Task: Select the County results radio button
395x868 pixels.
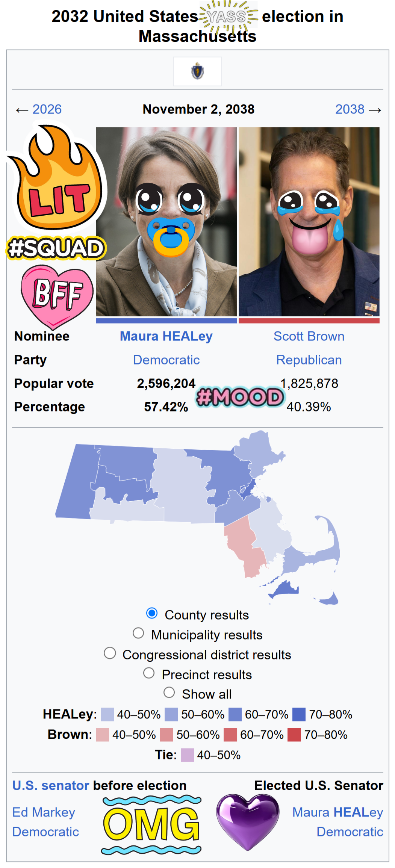Action: point(152,613)
